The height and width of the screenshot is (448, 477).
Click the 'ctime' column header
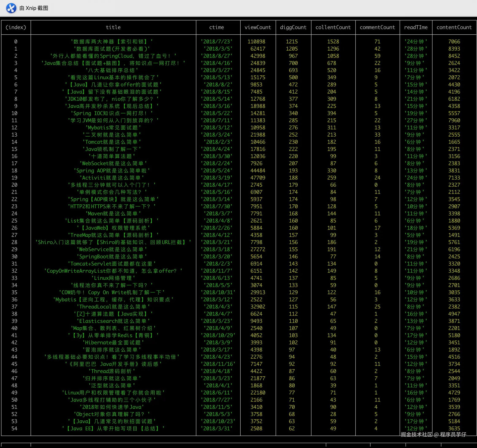click(x=216, y=27)
